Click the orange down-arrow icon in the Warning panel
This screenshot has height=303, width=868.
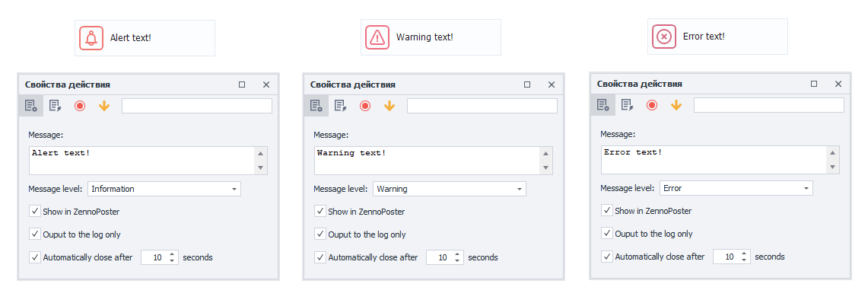[389, 106]
